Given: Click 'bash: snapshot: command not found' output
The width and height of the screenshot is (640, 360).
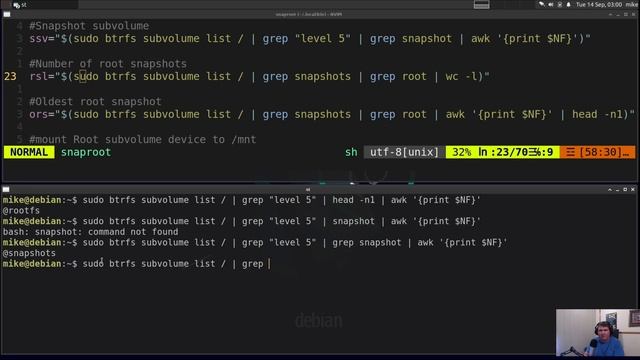Looking at the screenshot, I should (91, 232).
